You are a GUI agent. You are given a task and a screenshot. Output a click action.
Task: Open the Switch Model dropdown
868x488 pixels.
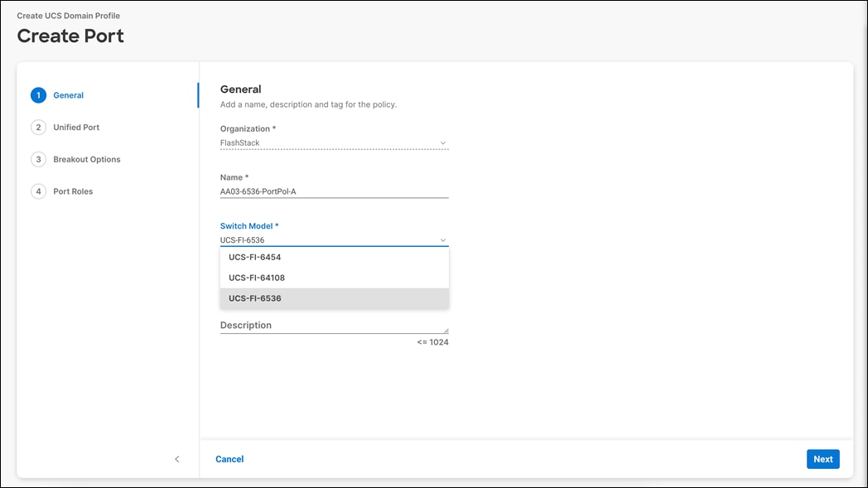tap(442, 239)
